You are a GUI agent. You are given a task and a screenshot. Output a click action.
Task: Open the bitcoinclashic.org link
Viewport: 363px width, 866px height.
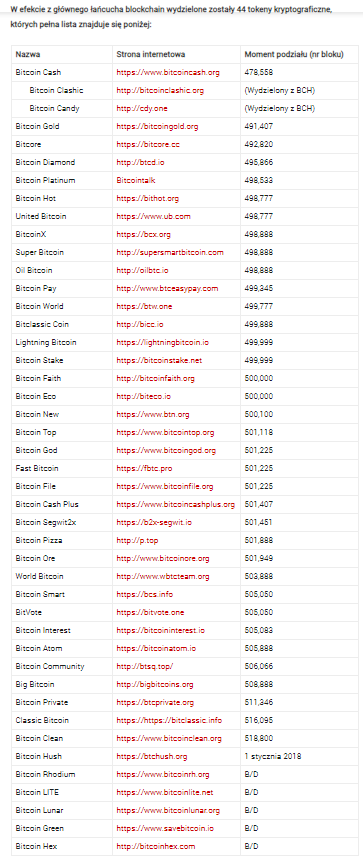(x=160, y=91)
